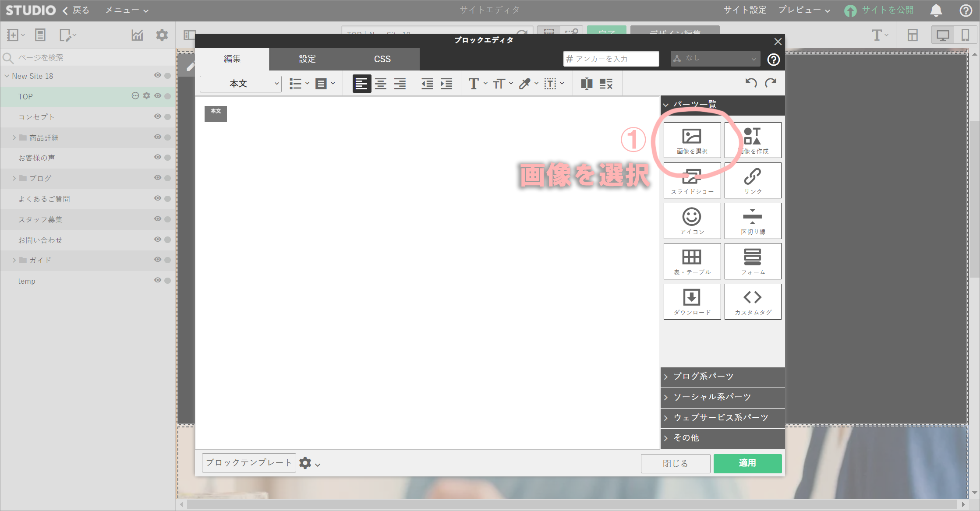
Task: Click the green 適用 apply button
Action: point(747,463)
